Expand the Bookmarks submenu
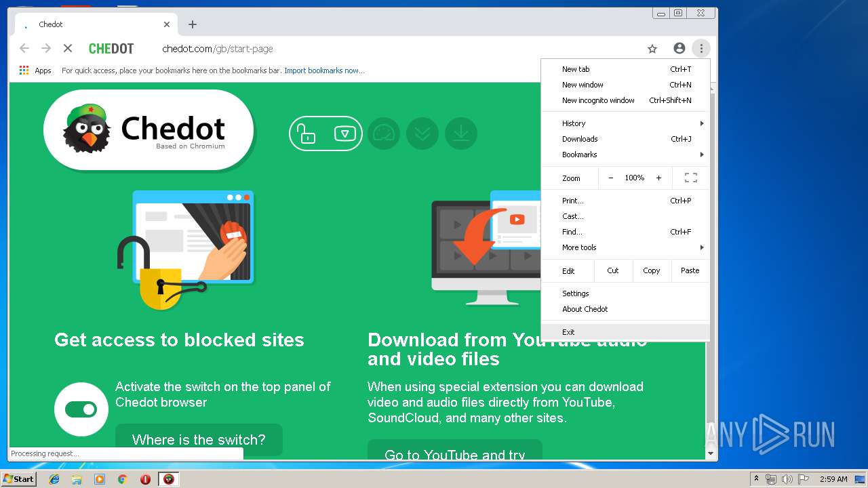 pyautogui.click(x=625, y=155)
